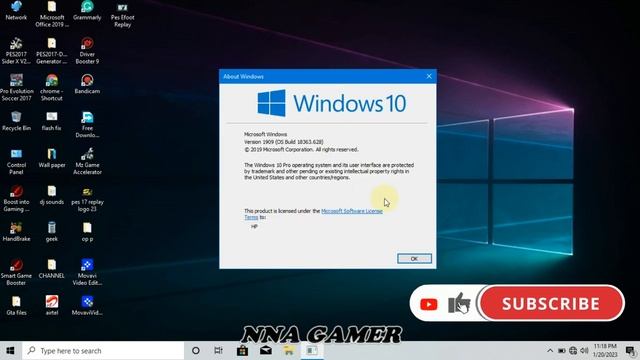Show hidden system tray icons
The image size is (640, 360).
(550, 351)
